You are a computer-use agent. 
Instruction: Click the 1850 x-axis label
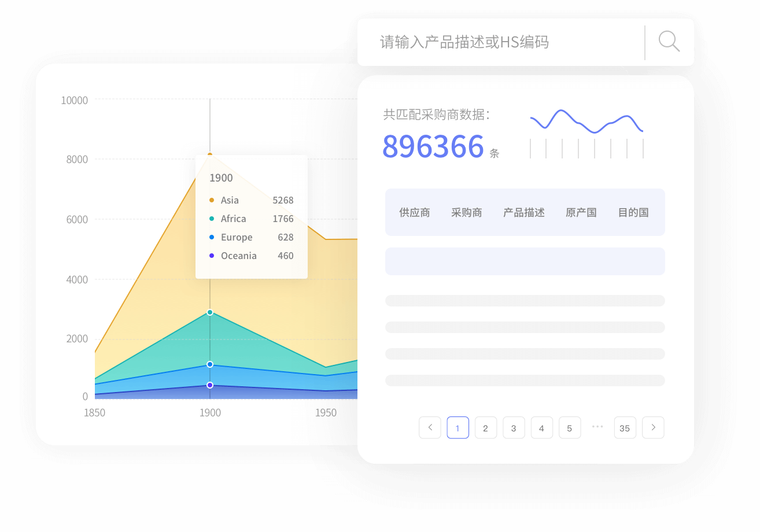pyautogui.click(x=95, y=413)
